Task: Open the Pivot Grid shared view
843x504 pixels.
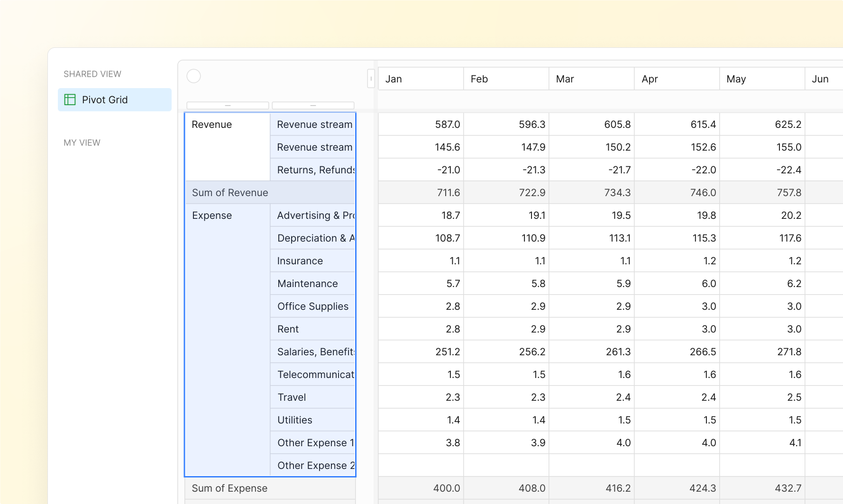Action: point(115,99)
